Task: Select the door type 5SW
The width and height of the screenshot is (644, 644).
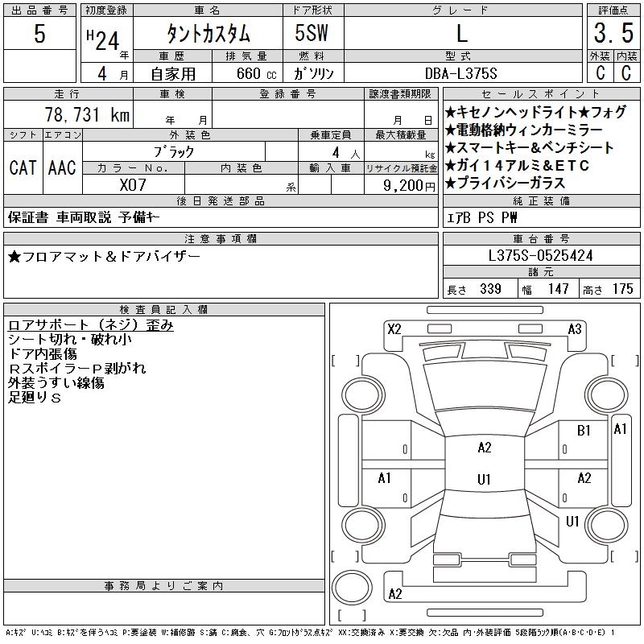Action: tap(312, 33)
